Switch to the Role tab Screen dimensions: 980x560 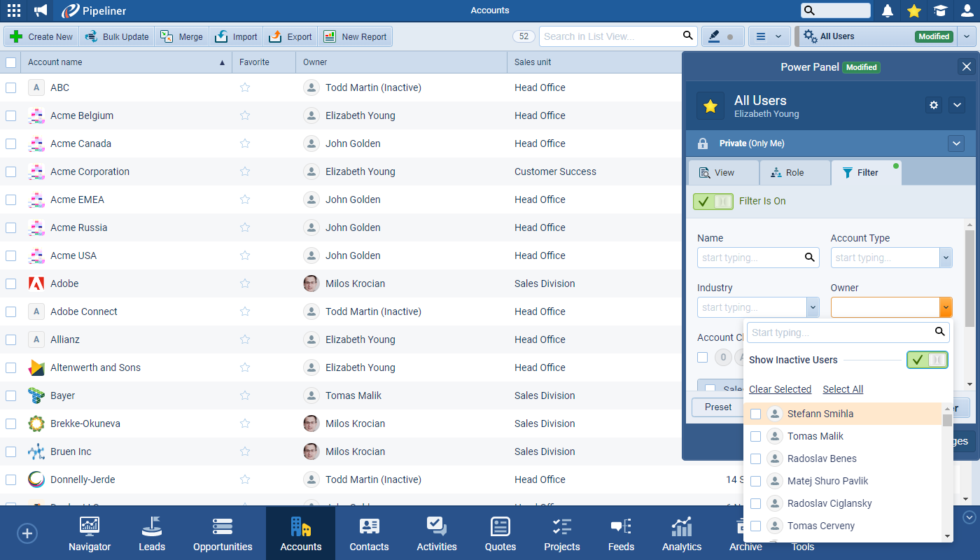794,173
